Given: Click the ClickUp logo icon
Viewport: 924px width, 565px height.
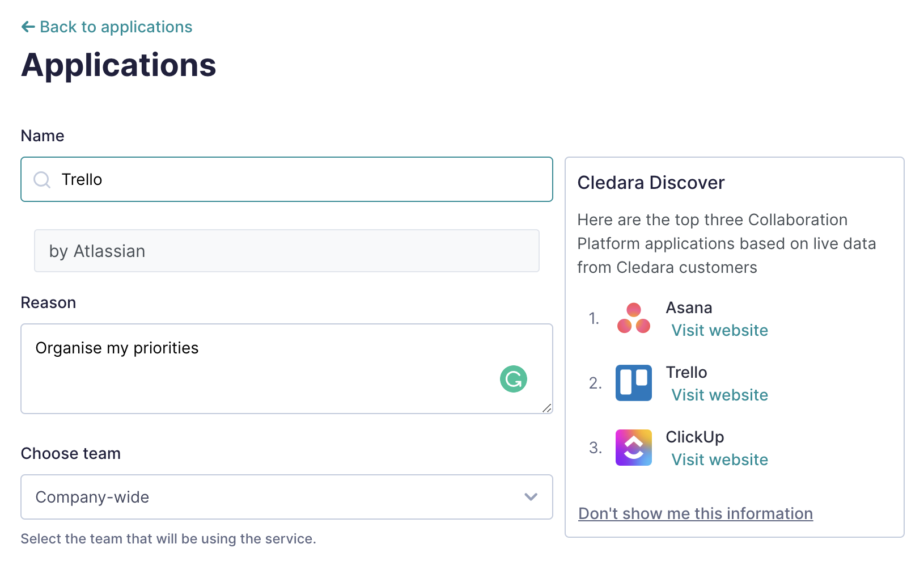Looking at the screenshot, I should 633,448.
